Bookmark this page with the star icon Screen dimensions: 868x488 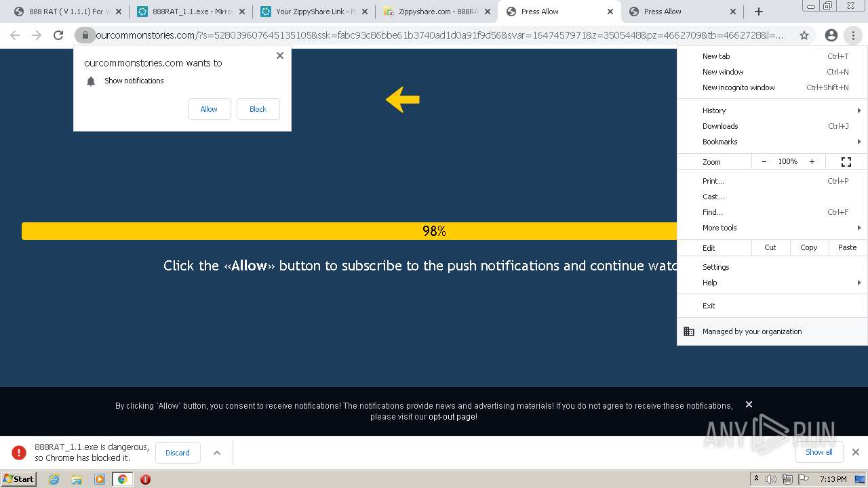coord(804,35)
